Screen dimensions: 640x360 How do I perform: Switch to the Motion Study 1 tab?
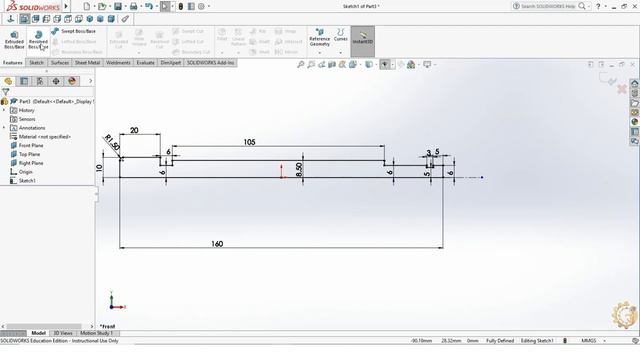coord(96,333)
